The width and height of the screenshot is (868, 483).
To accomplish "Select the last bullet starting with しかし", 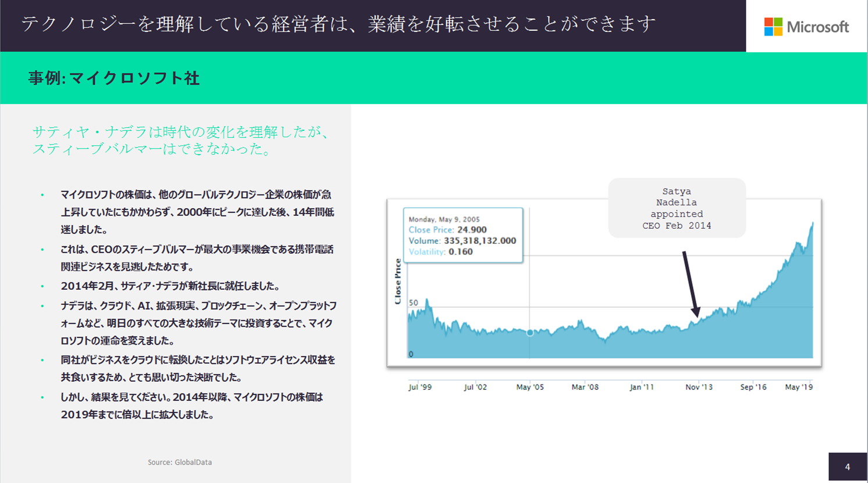I will [x=192, y=406].
